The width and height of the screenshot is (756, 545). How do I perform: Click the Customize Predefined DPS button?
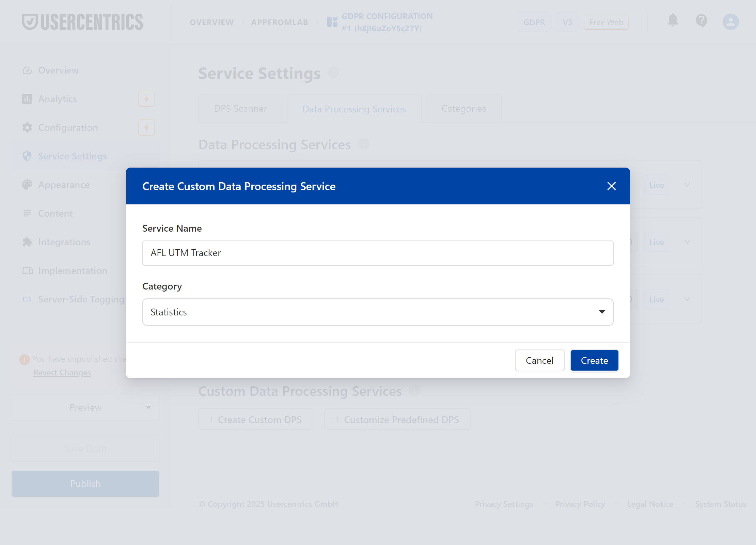[397, 419]
